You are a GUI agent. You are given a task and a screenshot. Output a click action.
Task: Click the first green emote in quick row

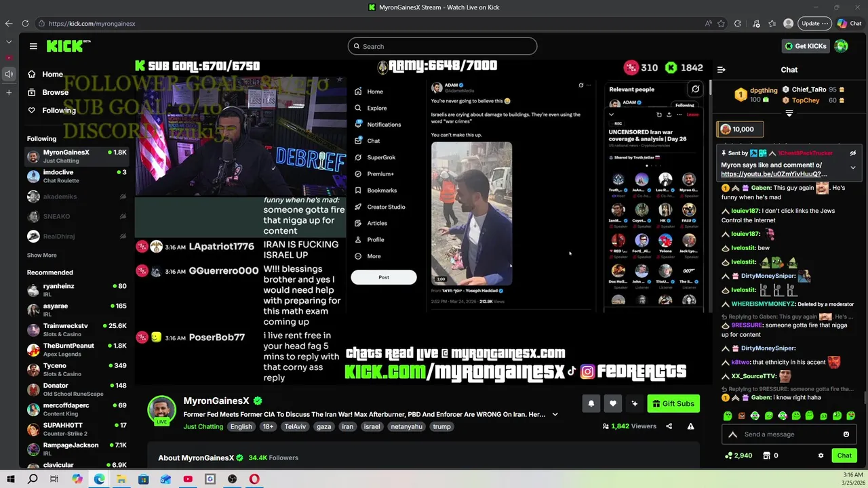[x=728, y=415]
